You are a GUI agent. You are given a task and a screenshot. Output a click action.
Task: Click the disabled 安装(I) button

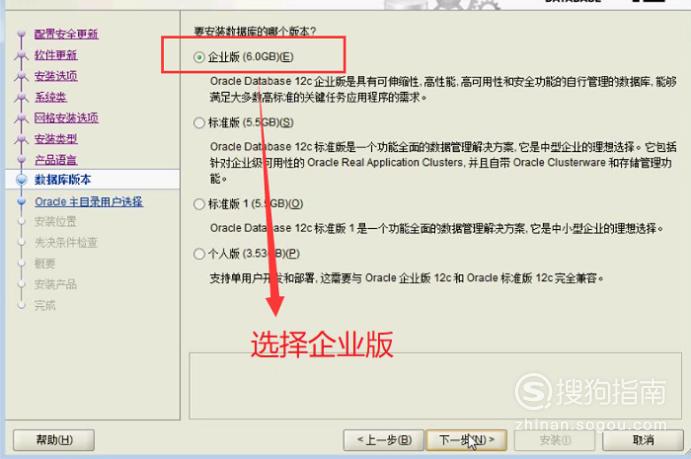click(555, 440)
